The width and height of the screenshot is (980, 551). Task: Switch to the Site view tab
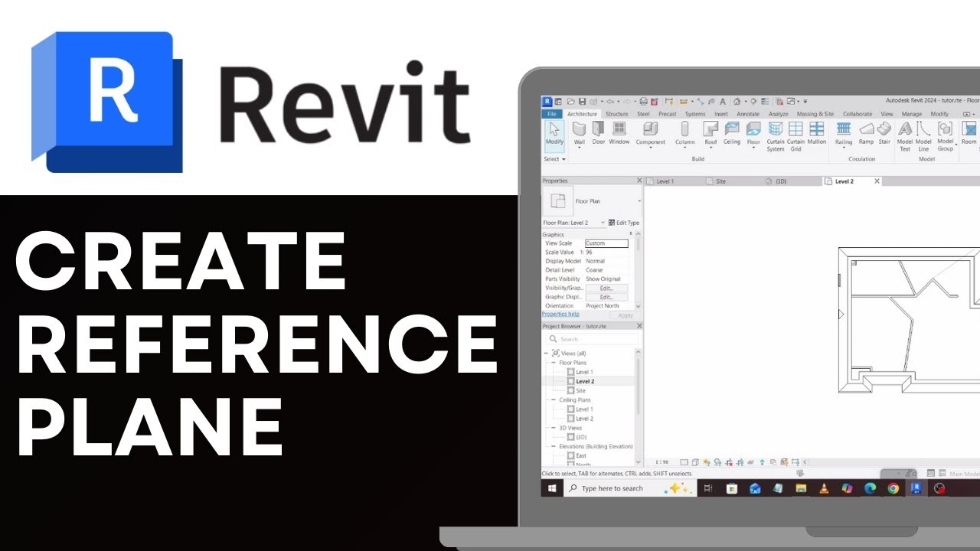pyautogui.click(x=720, y=181)
